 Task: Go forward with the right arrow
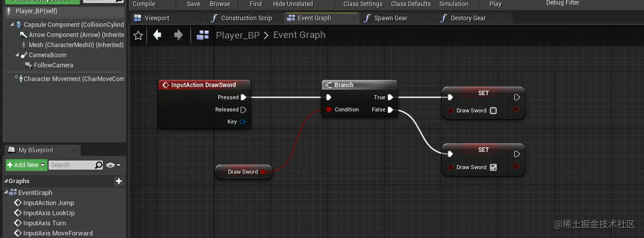(178, 35)
